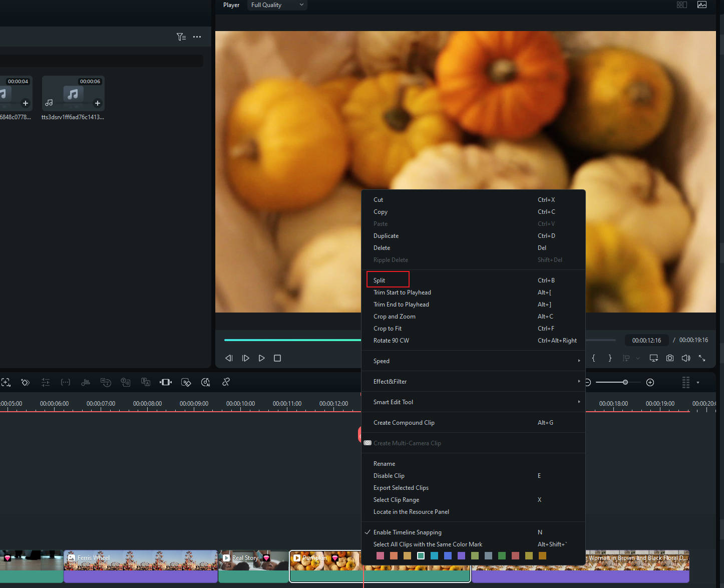Toggle Enable Timeline Snapping
This screenshot has height=588, width=724.
pyautogui.click(x=473, y=532)
